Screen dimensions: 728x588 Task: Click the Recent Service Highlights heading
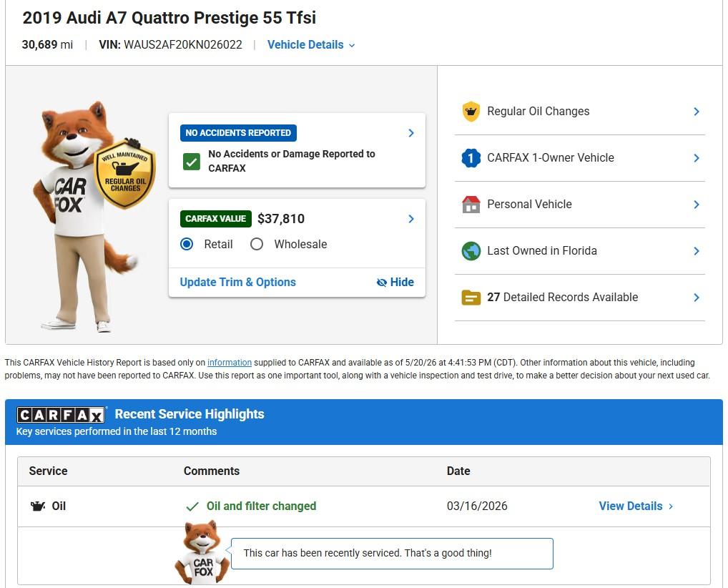tap(190, 414)
